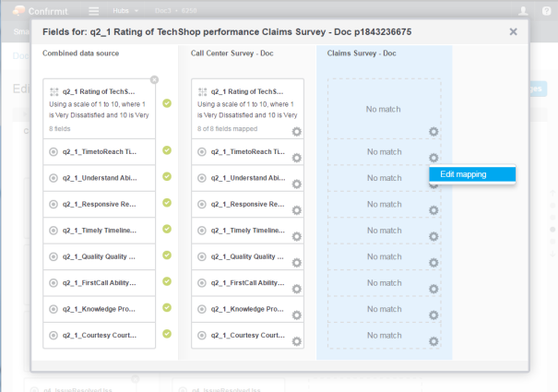558x392 pixels.
Task: Click the Claims Survey - Doc column header
Action: [362, 53]
